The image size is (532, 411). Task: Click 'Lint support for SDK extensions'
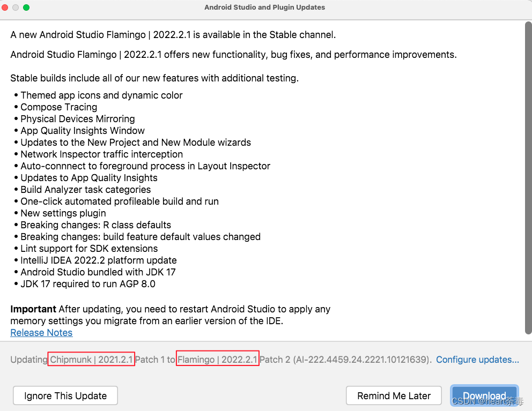pos(89,249)
